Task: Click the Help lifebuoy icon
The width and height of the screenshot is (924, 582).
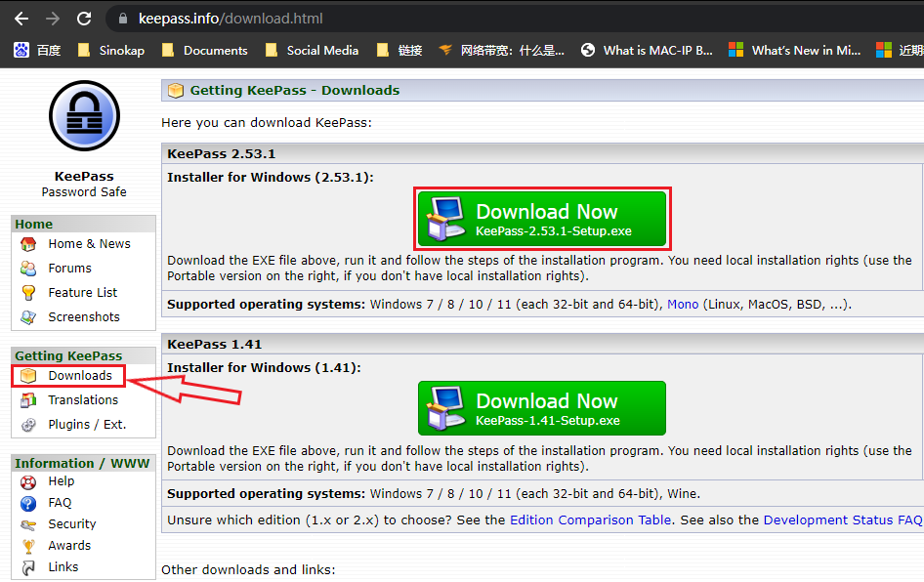Action: [x=29, y=481]
